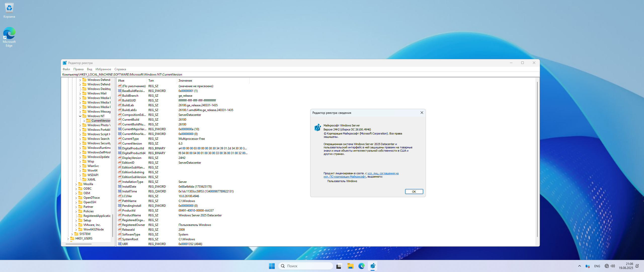Select the OpenSSH tree item
This screenshot has width=644, height=272.
point(90,202)
